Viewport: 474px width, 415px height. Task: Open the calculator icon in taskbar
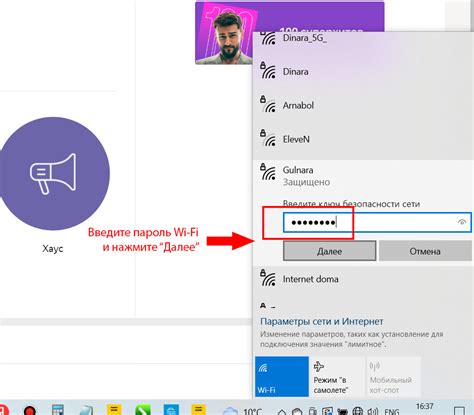coord(58,410)
